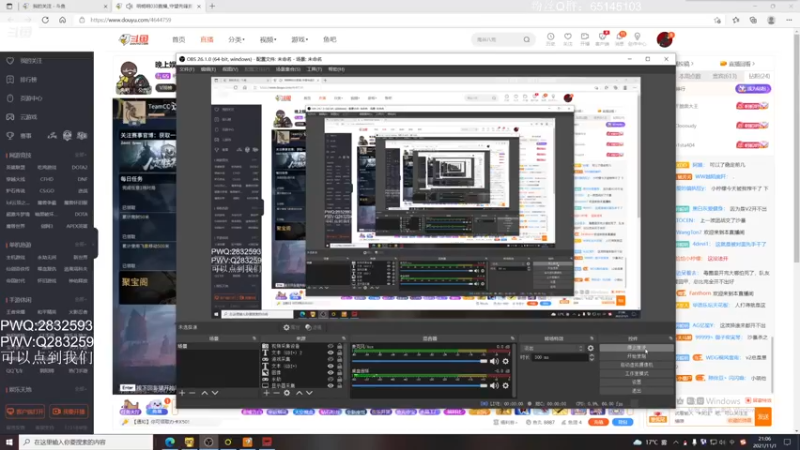Go to 首页 in Douyu navigation
The image size is (800, 450).
(x=179, y=39)
